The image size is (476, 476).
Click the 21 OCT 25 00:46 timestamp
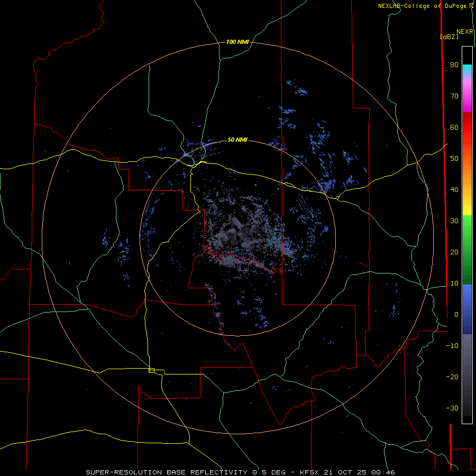point(359,472)
